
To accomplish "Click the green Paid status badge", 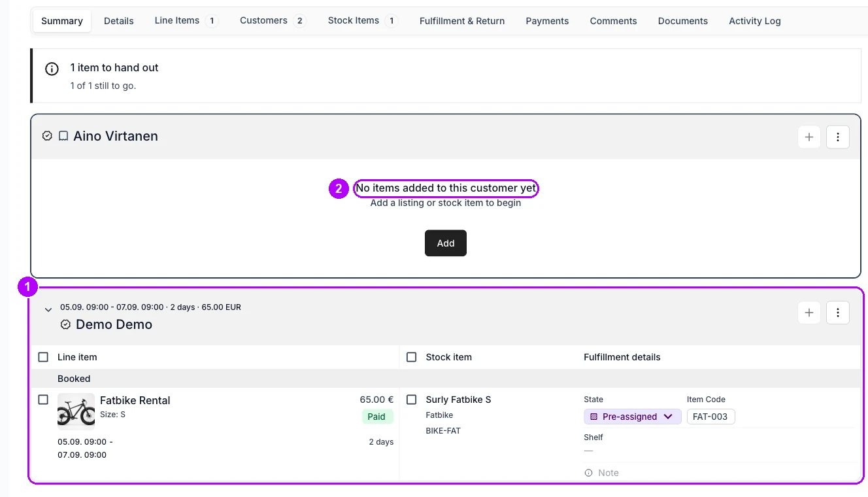I will coord(376,417).
